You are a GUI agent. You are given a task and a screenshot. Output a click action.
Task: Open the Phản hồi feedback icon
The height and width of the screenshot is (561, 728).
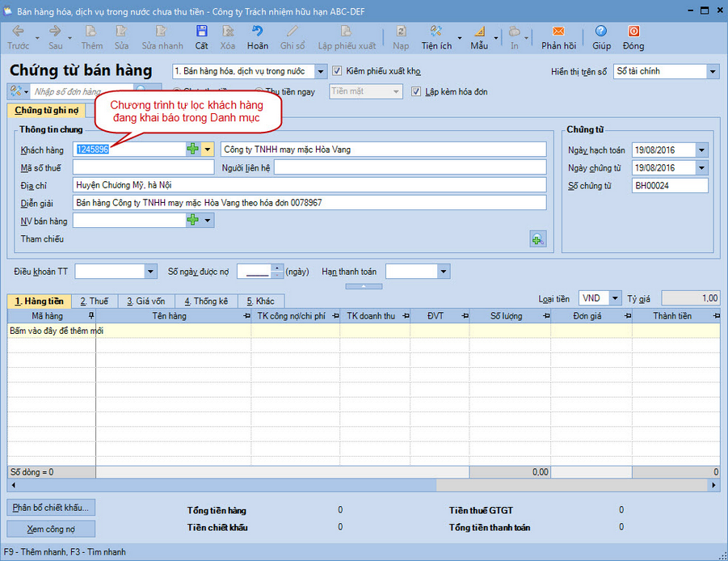point(558,31)
